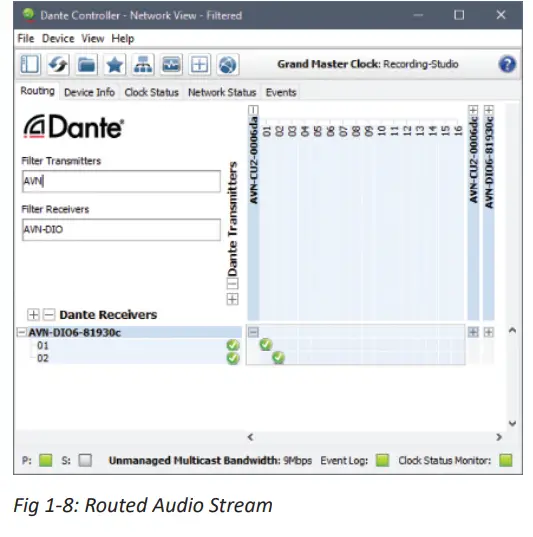Viewport: 533px width, 537px height.
Task: Click the Unmanaged Multicast Bandwidth 9Mbps readout
Action: tap(210, 460)
